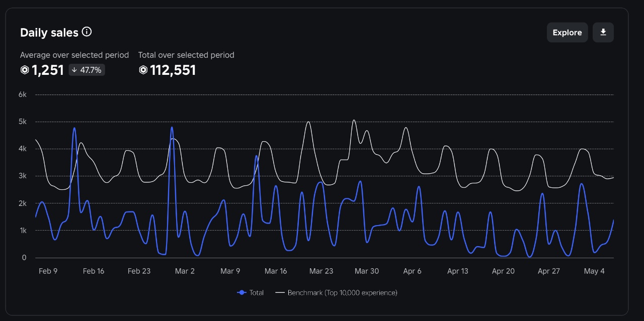The width and height of the screenshot is (644, 321).
Task: Click the Apr 20 date label
Action: pyautogui.click(x=503, y=271)
